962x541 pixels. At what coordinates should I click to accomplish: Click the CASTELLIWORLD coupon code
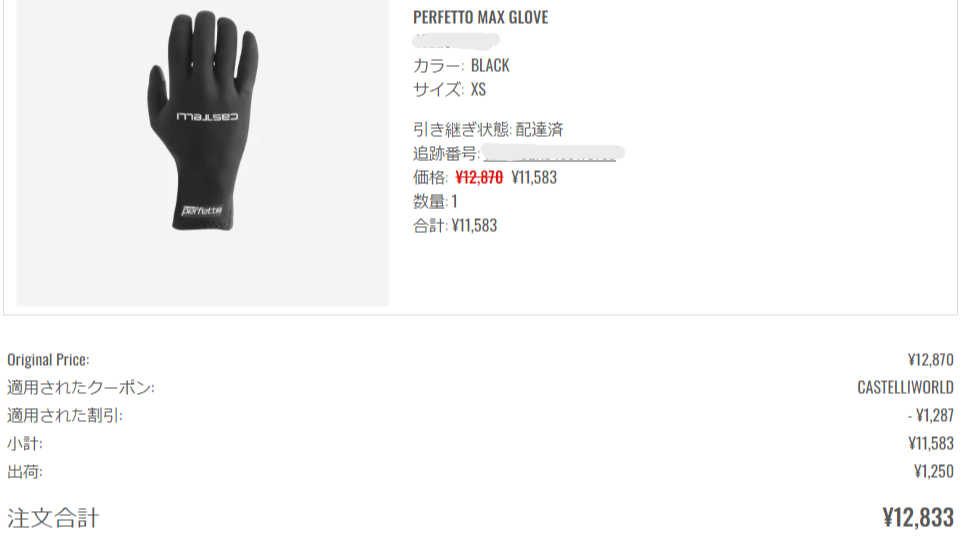905,388
